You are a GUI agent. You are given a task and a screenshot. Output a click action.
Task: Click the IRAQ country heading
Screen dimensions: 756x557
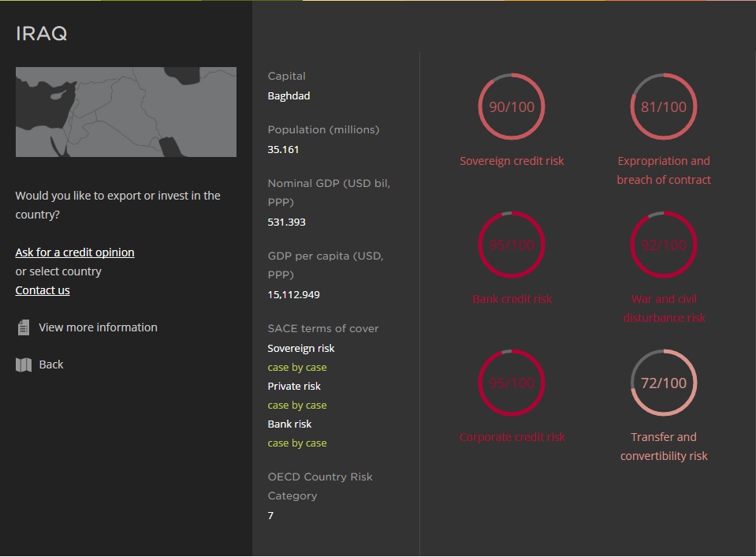click(x=42, y=34)
